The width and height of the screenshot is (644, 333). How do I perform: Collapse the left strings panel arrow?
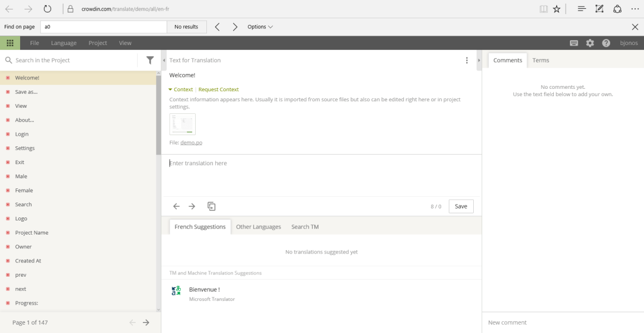pyautogui.click(x=164, y=60)
